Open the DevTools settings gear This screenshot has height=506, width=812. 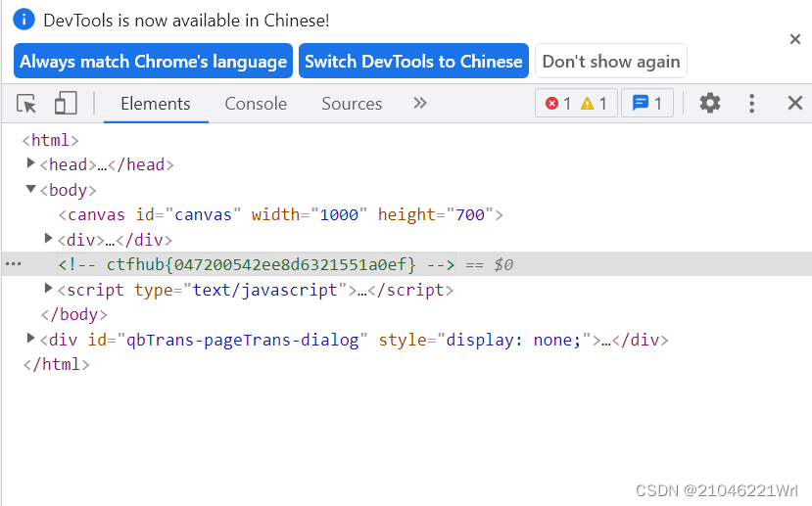point(710,103)
